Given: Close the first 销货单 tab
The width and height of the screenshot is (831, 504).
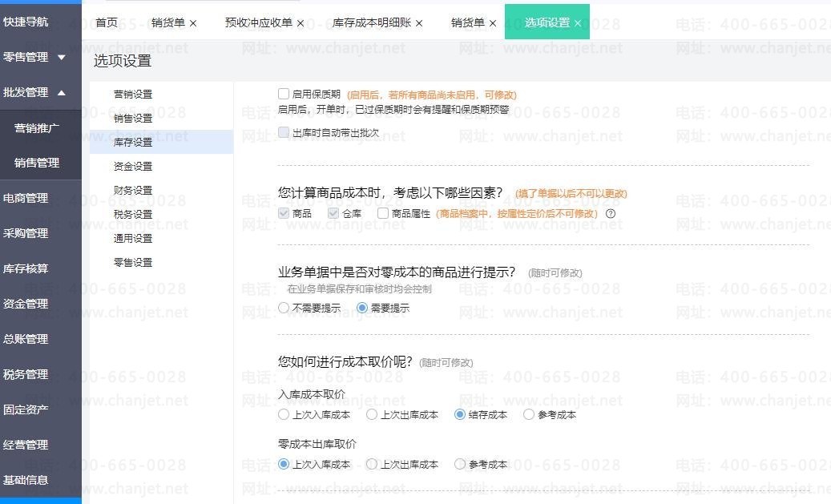Looking at the screenshot, I should coord(193,23).
